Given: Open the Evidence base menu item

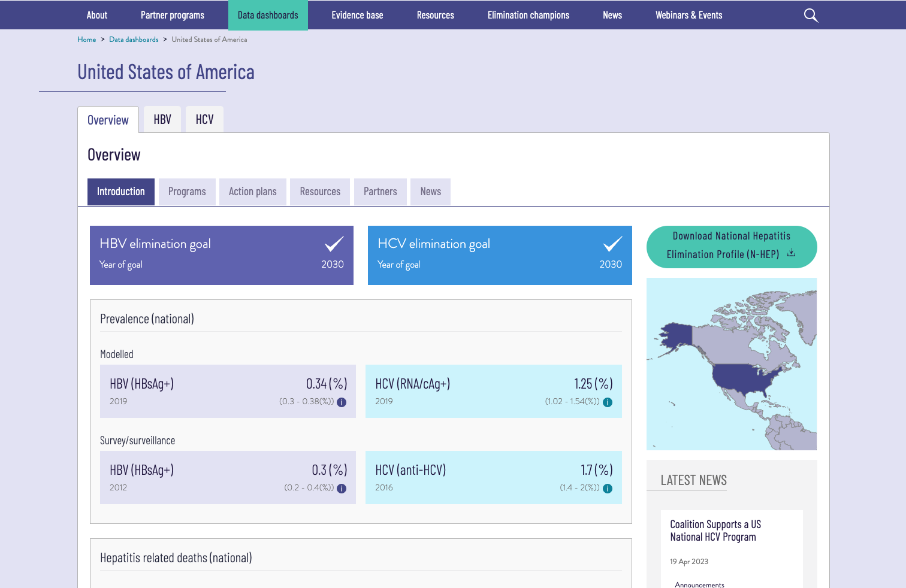Looking at the screenshot, I should click(x=357, y=15).
